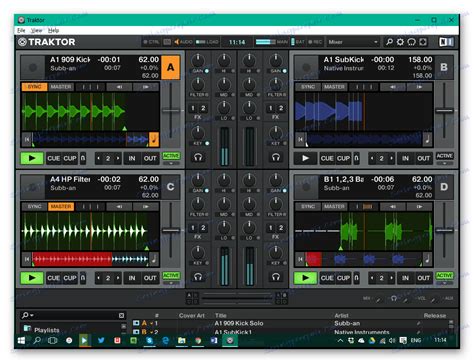The image size is (474, 363).
Task: Click the Native Instruments logo in header
Action: 446,42
